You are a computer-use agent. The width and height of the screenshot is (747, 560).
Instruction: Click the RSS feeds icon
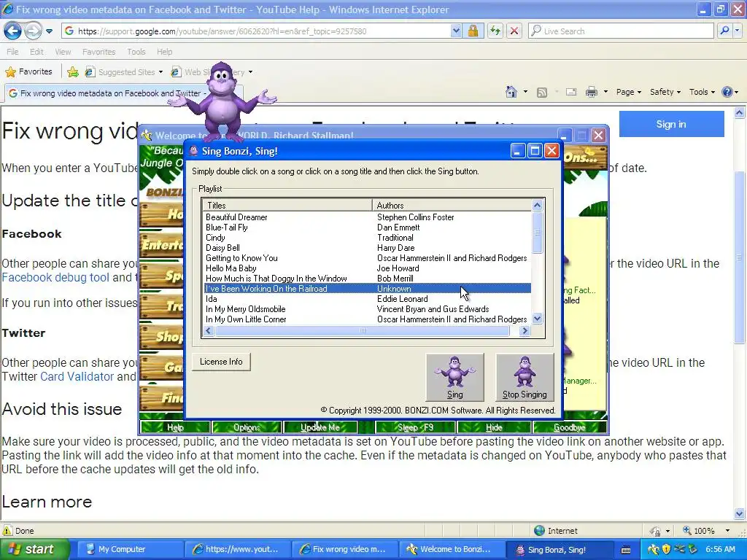click(542, 93)
